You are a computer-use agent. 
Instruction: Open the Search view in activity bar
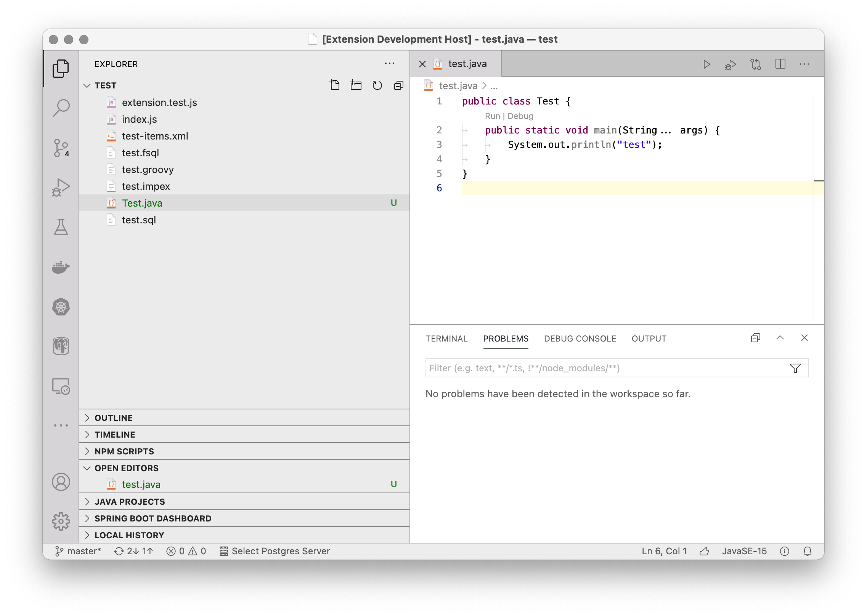click(x=61, y=108)
